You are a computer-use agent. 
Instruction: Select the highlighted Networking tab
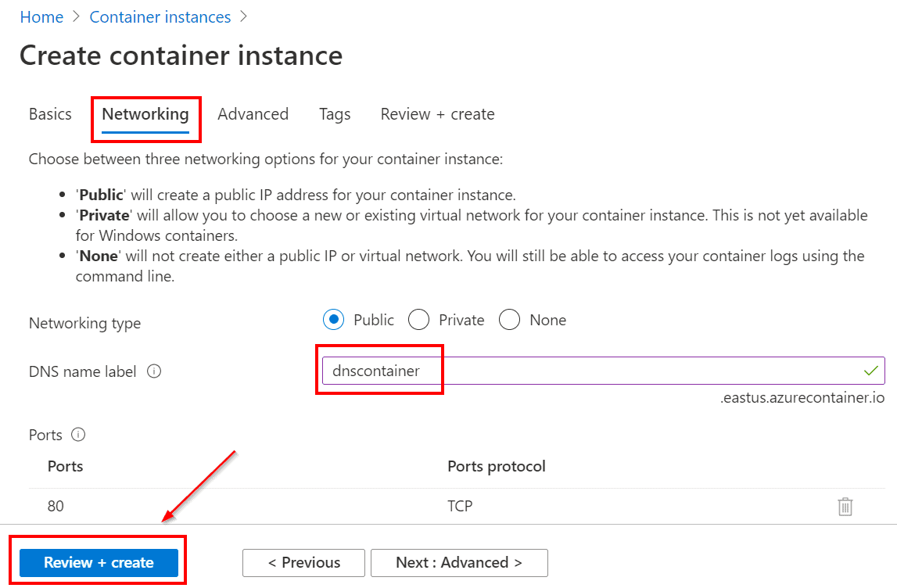coord(145,114)
